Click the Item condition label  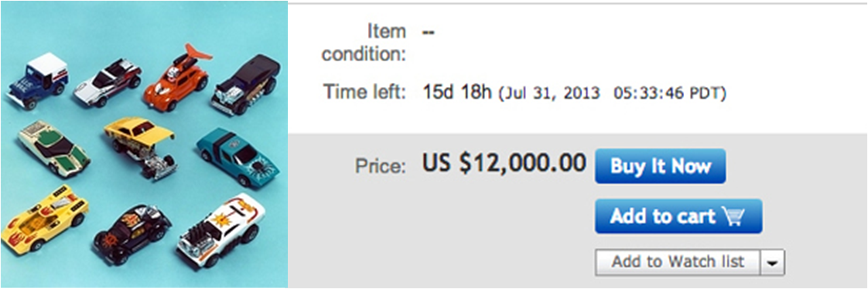(x=364, y=42)
